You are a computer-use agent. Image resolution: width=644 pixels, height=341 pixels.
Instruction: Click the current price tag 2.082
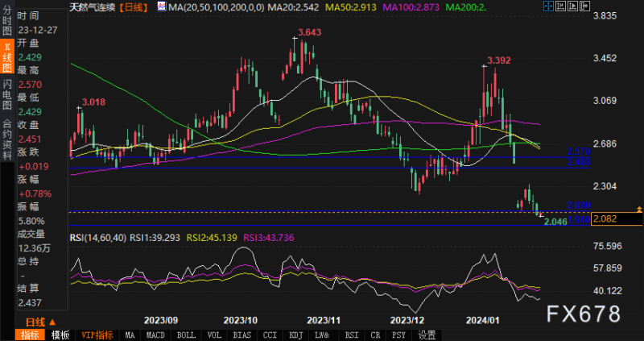(617, 218)
